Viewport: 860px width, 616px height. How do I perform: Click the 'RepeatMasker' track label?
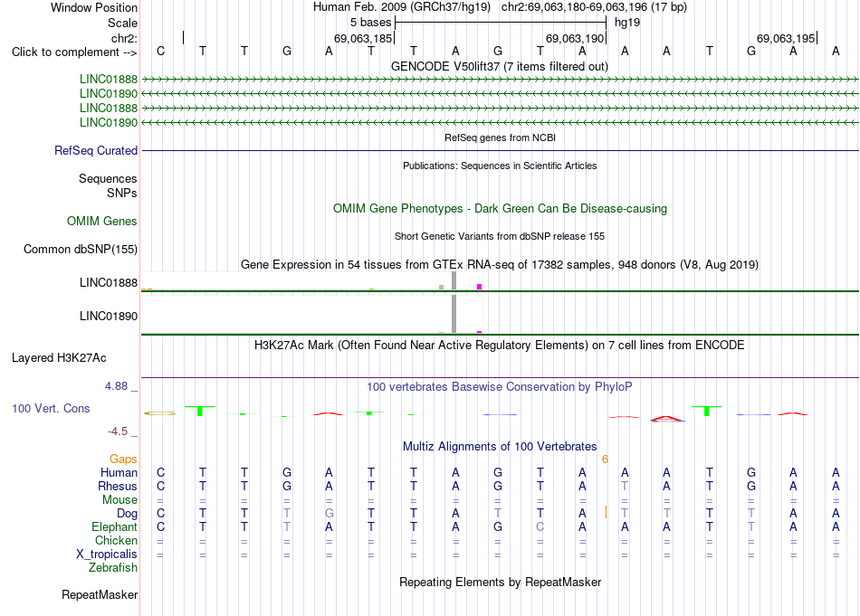(x=100, y=595)
